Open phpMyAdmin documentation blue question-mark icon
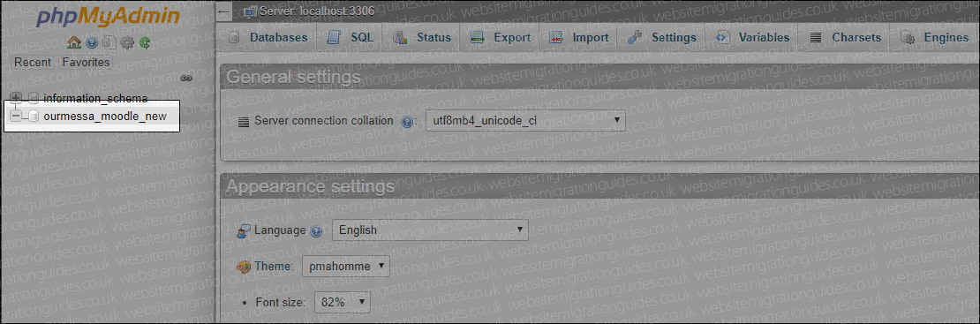 click(x=92, y=43)
